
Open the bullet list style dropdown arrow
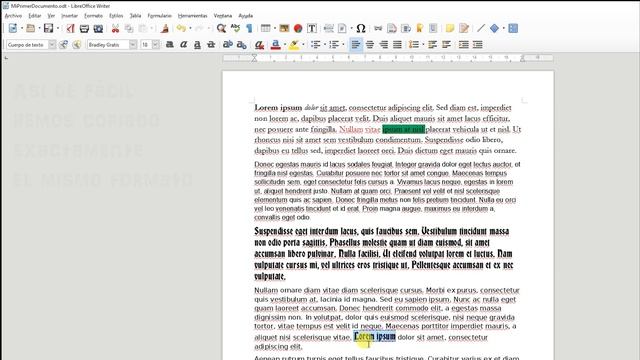324,44
